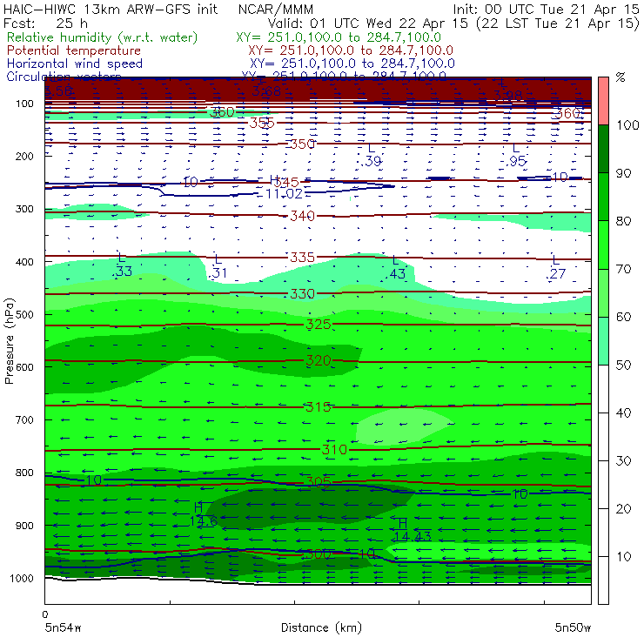Click the colorbar '70' tick label

623,269
